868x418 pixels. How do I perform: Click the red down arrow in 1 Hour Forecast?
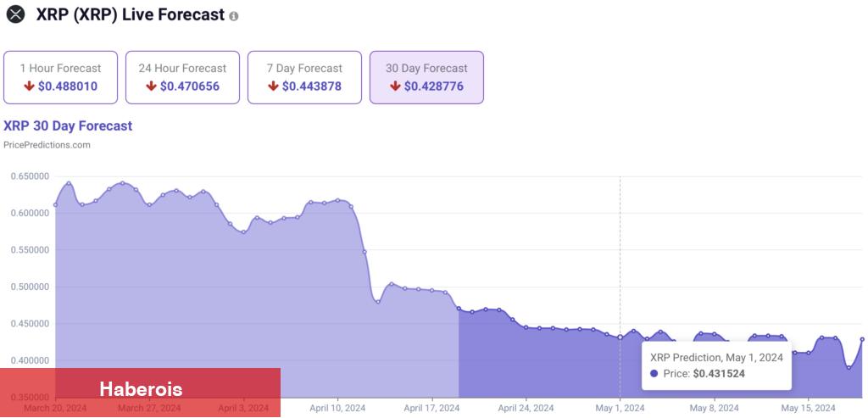point(30,86)
